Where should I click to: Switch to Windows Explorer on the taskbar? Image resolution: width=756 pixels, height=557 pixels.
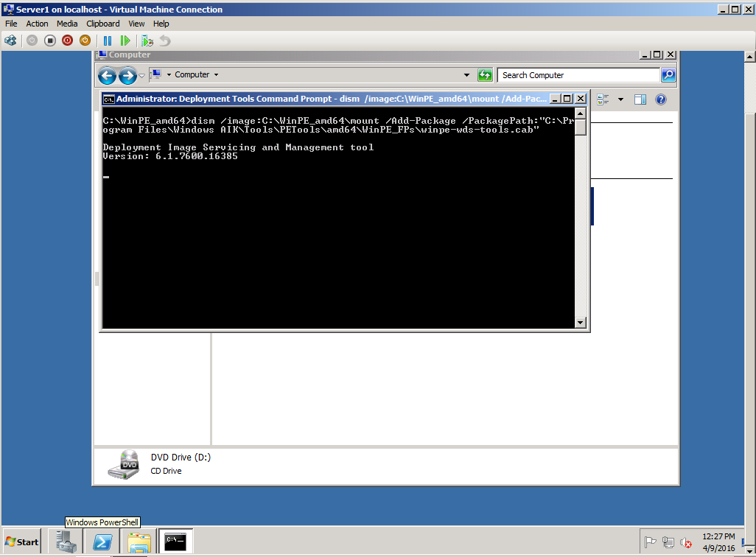coord(139,542)
